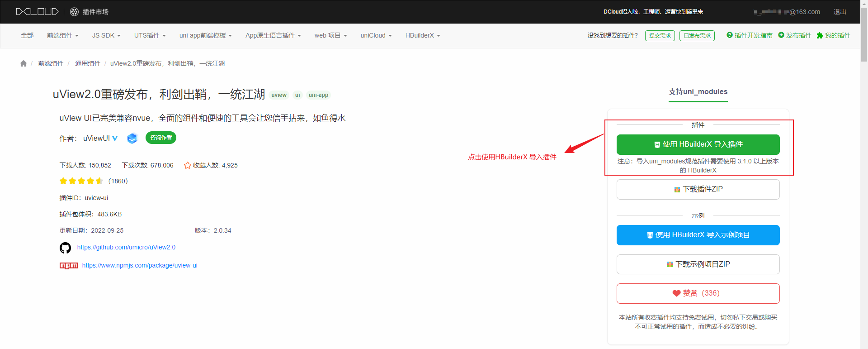This screenshot has height=349, width=868.
Task: Open 前端组件 breadcrumb link
Action: click(51, 63)
